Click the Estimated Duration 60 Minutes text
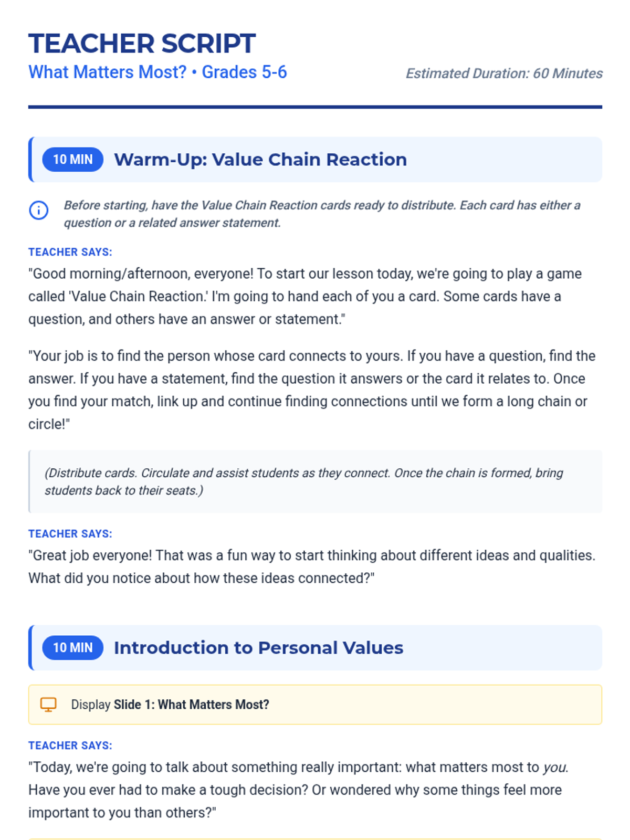This screenshot has height=840, width=630. (503, 73)
